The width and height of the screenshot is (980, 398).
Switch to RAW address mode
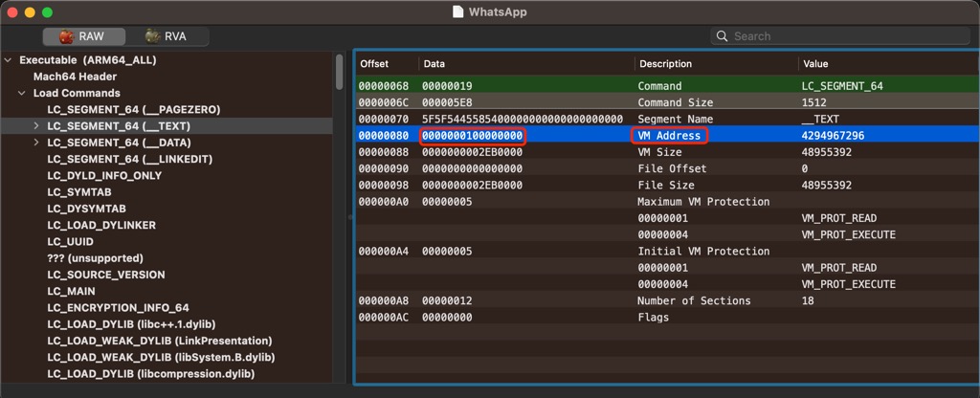point(84,36)
